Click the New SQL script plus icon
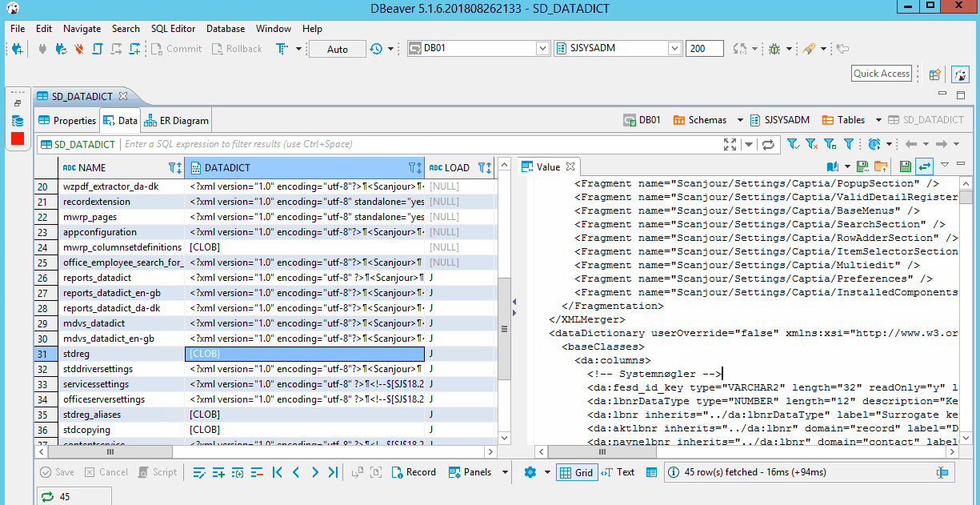 coord(134,49)
